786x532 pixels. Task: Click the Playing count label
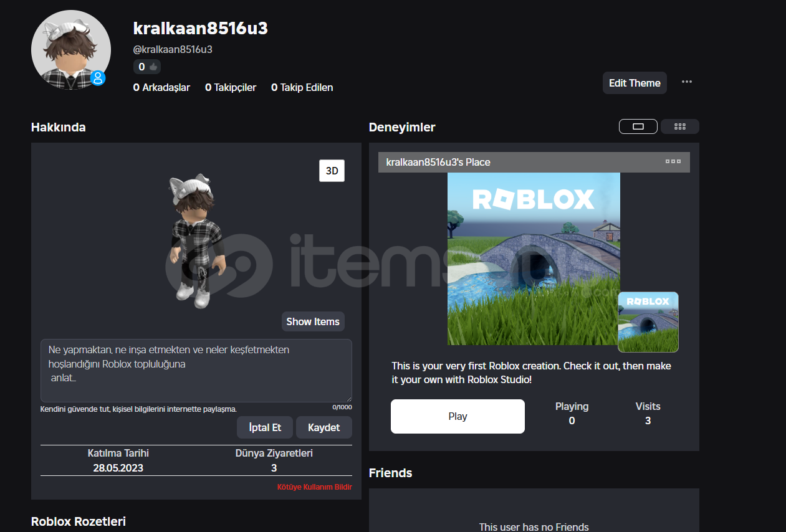pos(572,406)
